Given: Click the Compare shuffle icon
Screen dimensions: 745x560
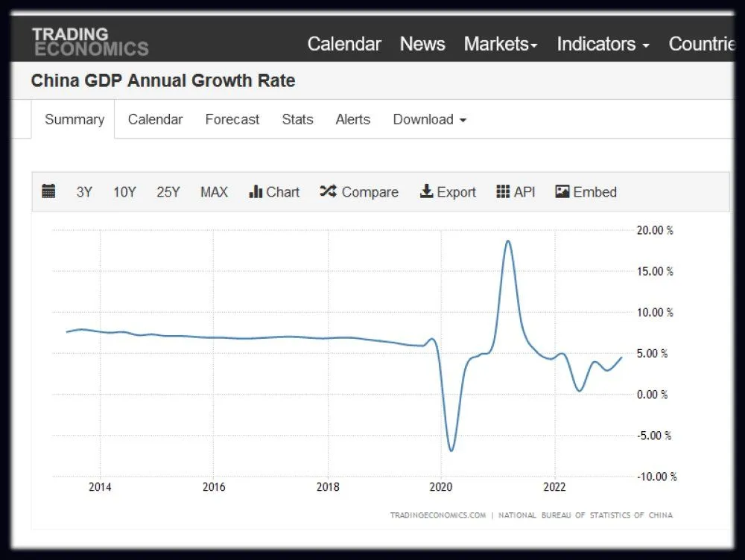Looking at the screenshot, I should click(x=328, y=192).
